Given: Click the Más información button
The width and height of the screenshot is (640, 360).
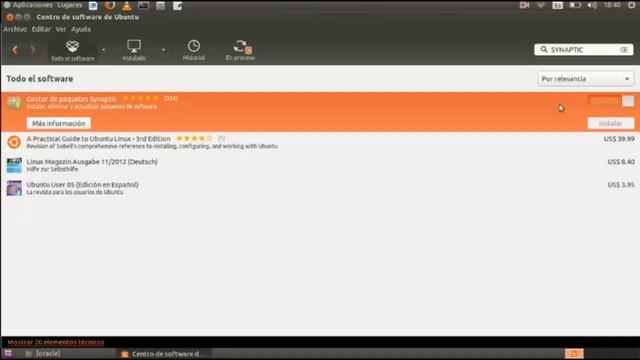Looking at the screenshot, I should (x=59, y=123).
